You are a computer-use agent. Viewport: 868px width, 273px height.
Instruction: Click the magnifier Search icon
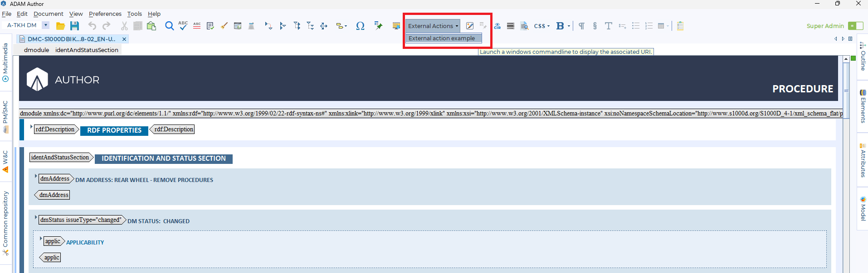click(169, 26)
